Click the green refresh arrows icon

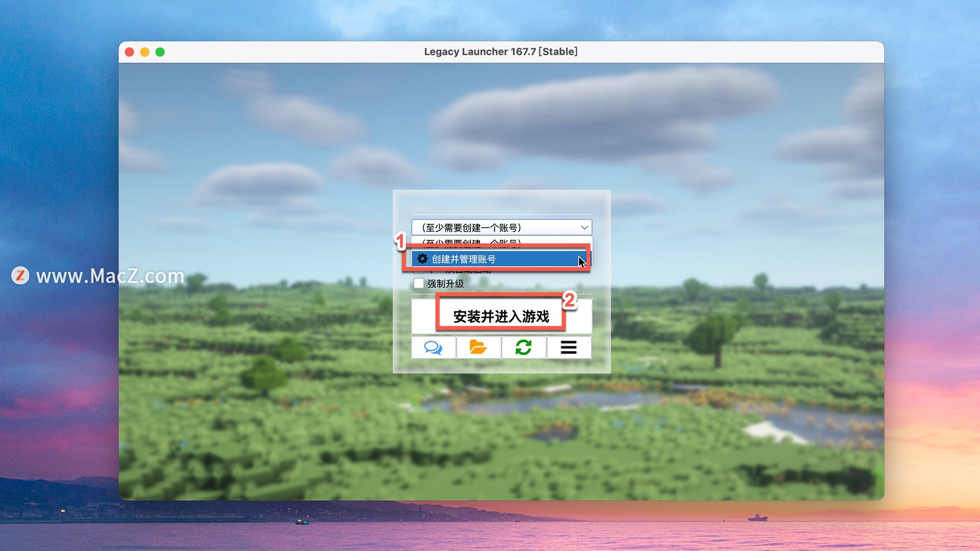coord(524,347)
